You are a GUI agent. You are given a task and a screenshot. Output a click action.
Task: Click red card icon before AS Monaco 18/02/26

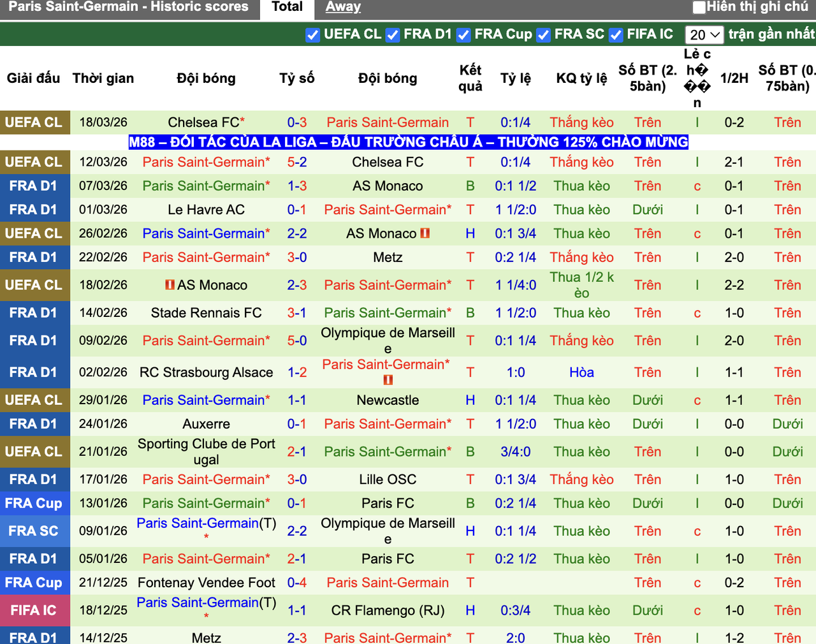pyautogui.click(x=170, y=285)
